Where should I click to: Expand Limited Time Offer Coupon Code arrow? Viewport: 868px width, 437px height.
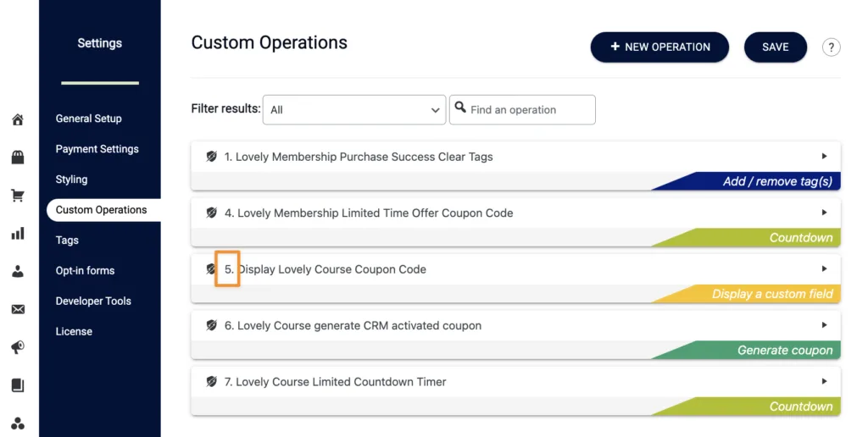pos(824,213)
